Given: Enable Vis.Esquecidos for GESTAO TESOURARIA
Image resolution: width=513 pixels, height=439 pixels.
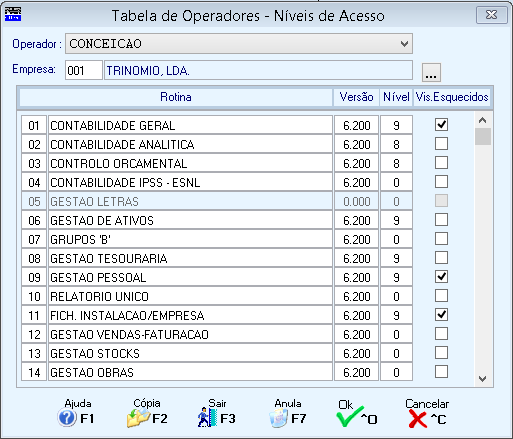Looking at the screenshot, I should pos(441,258).
